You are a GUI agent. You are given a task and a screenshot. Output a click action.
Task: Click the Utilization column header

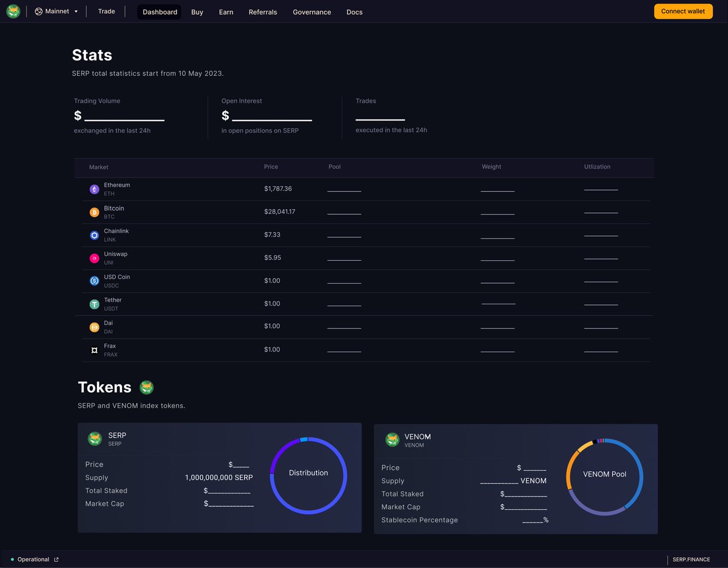tap(597, 167)
